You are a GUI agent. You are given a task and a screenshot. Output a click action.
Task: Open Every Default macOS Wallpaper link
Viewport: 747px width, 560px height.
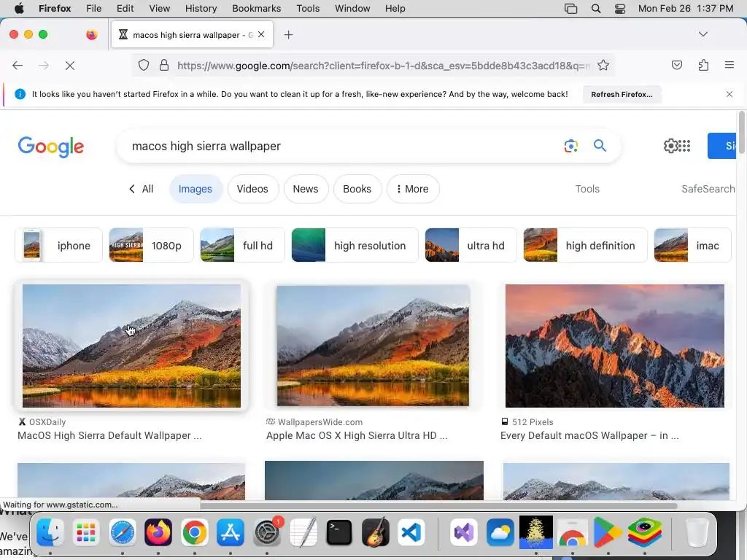[589, 436]
